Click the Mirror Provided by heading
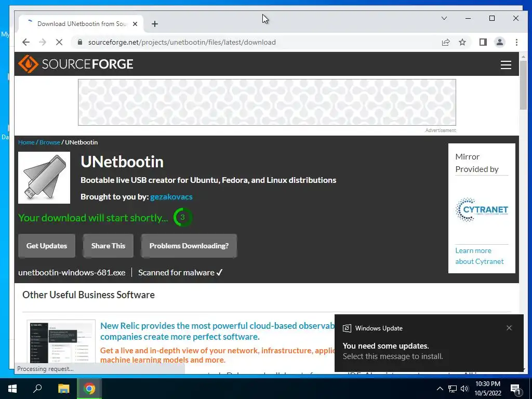The width and height of the screenshot is (532, 399). coord(477,163)
